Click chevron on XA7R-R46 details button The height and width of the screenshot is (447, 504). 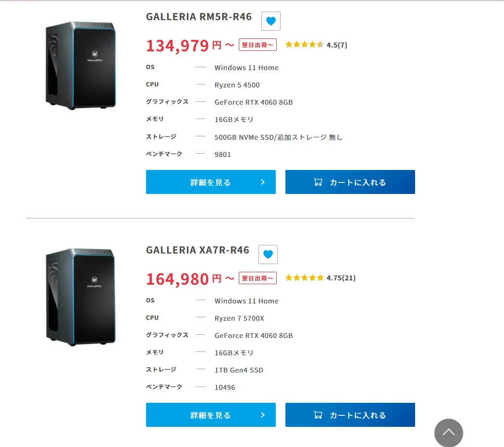[x=263, y=415]
